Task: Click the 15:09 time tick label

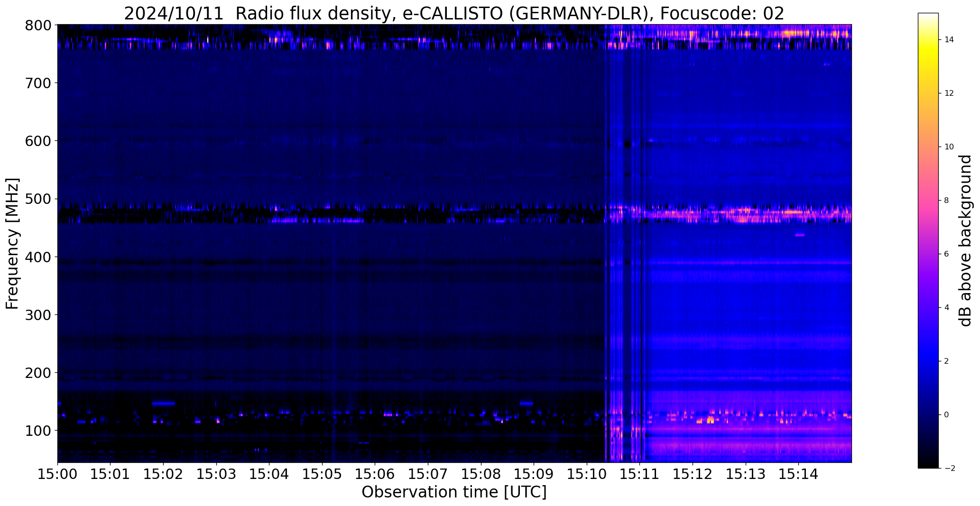Action: 534,474
